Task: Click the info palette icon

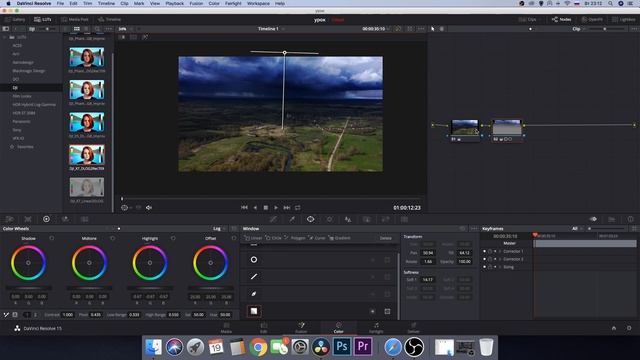Action: (x=631, y=219)
